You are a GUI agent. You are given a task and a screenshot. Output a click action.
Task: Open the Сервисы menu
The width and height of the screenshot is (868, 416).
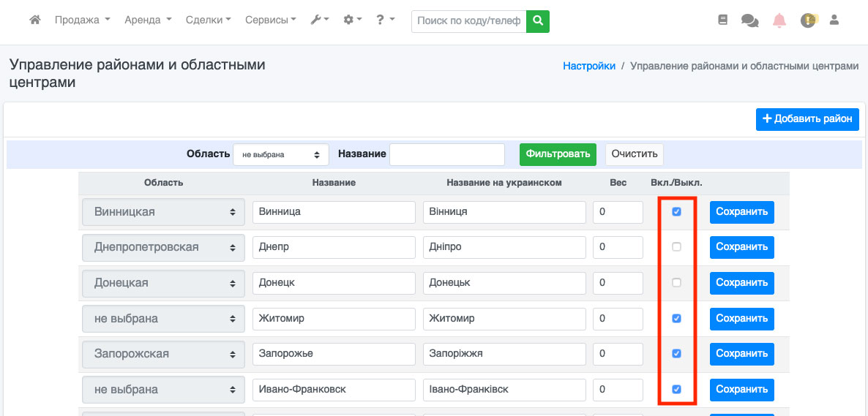(x=270, y=20)
